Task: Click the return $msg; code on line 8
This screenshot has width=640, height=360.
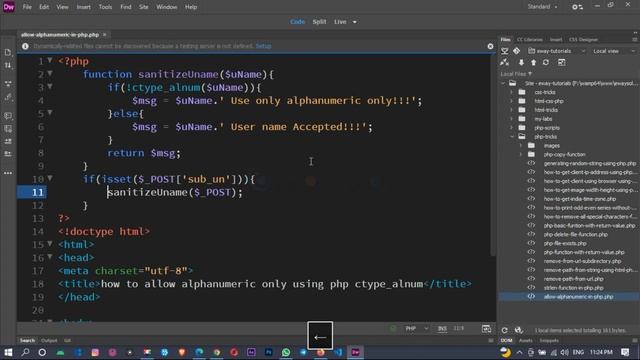Action: (x=144, y=153)
